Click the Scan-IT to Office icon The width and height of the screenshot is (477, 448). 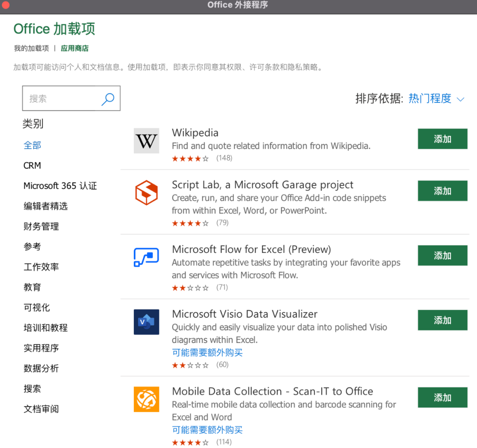point(146,399)
